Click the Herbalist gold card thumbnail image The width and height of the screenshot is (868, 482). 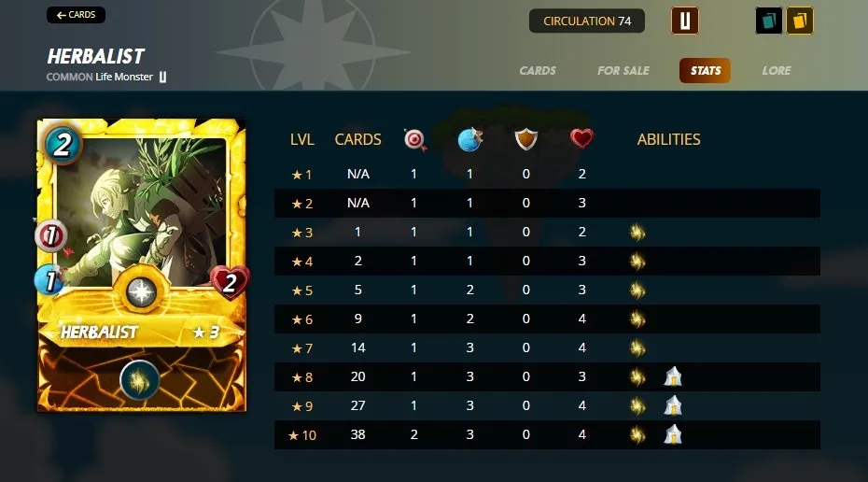[142, 265]
